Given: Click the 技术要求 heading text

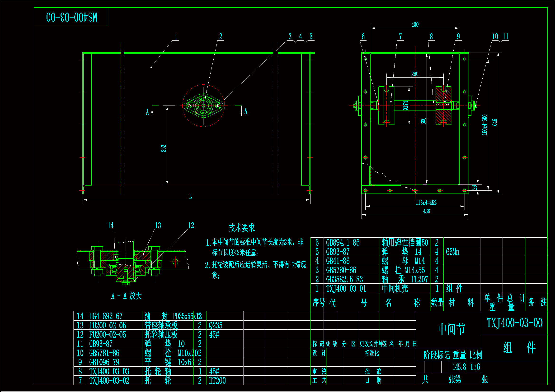Looking at the screenshot, I should coord(241,227).
